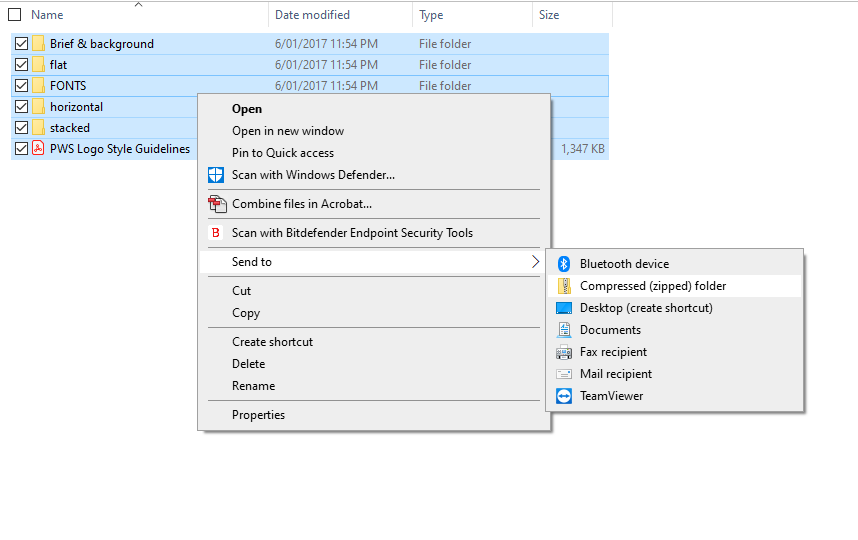The width and height of the screenshot is (858, 540).
Task: Click the TeamViewer icon
Action: point(564,396)
